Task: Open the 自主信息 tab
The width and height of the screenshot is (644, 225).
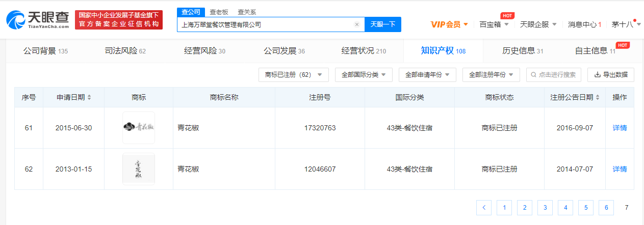Action: pos(595,51)
